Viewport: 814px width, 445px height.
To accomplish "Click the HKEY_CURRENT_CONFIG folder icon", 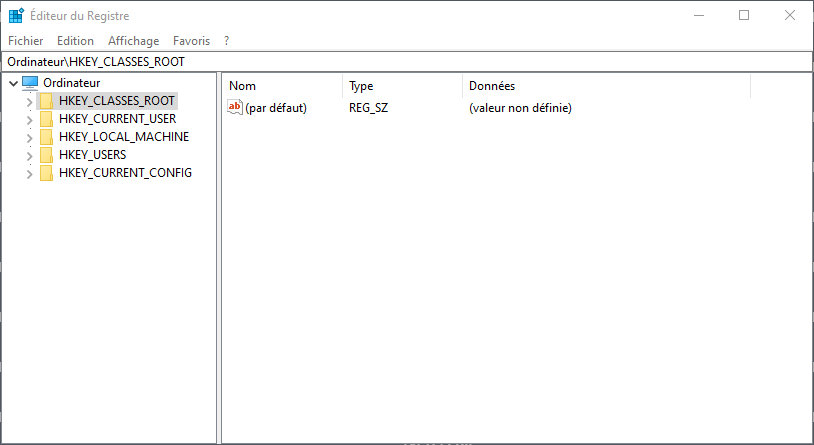I will coord(46,173).
